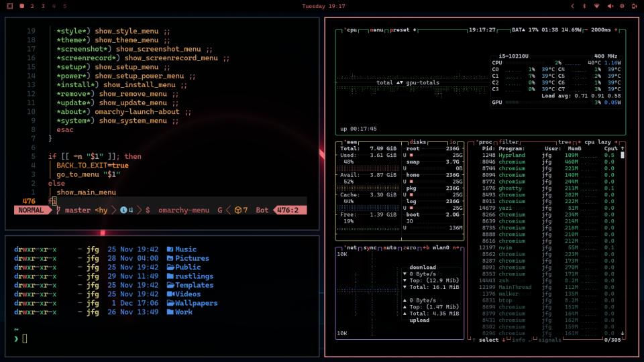The width and height of the screenshot is (644, 362).
Task: Toggle tree view in the btop proc panel
Action: pos(565,142)
